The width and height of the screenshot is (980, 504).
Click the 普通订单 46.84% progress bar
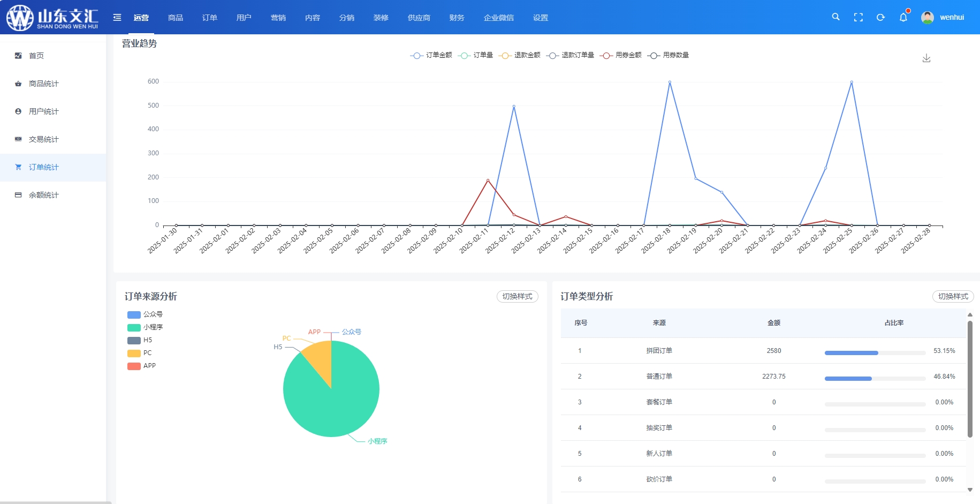tap(875, 379)
